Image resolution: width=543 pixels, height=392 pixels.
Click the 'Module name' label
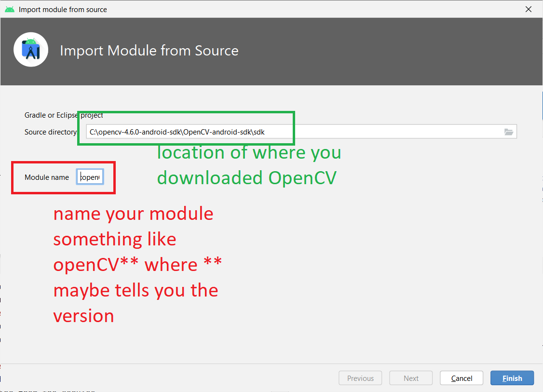47,177
